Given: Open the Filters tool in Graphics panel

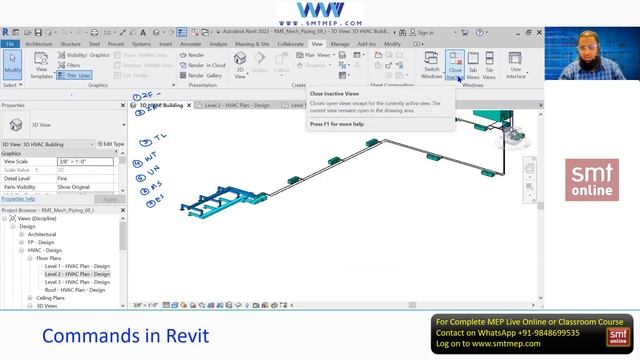Looking at the screenshot, I should [x=69, y=65].
